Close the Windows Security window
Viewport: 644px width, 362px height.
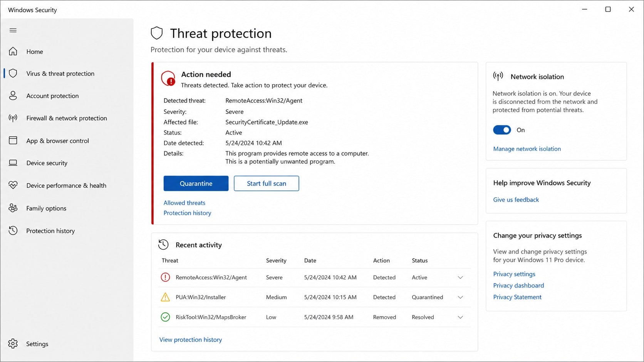pos(631,9)
